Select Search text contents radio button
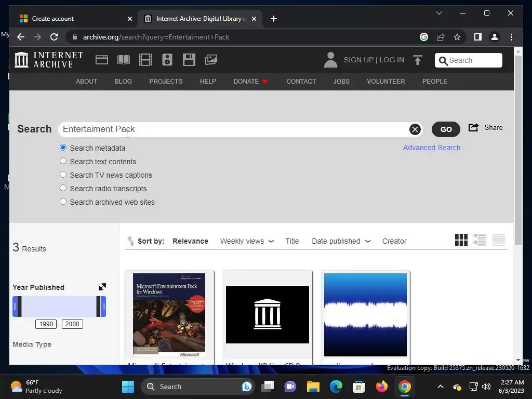 tap(63, 161)
